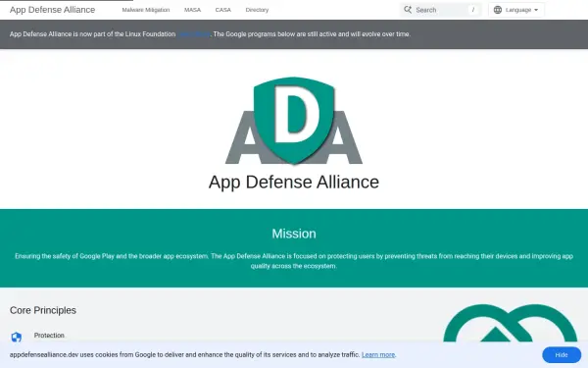Expand the Language dropdown arrow
Screen dimensions: 588x368
(x=536, y=10)
